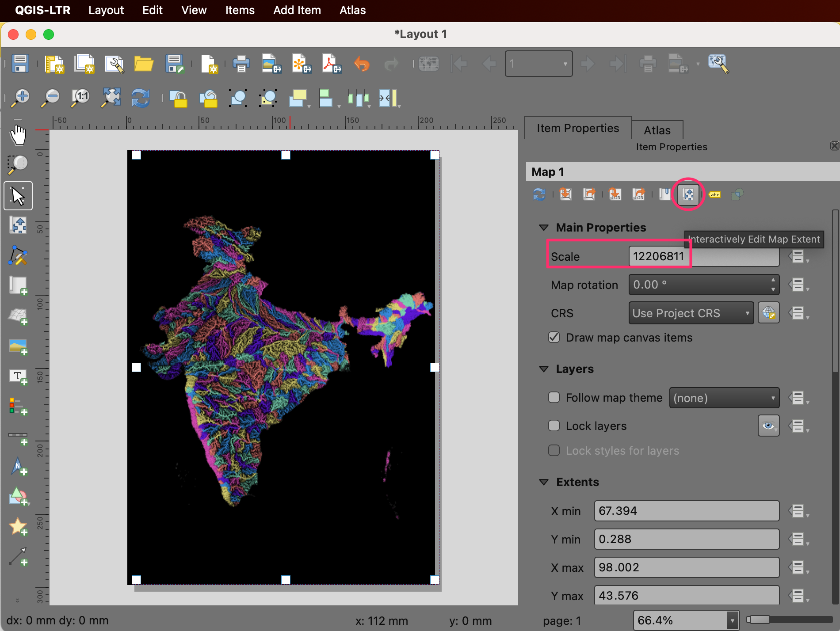
Task: Click the X min extent field
Action: click(686, 511)
